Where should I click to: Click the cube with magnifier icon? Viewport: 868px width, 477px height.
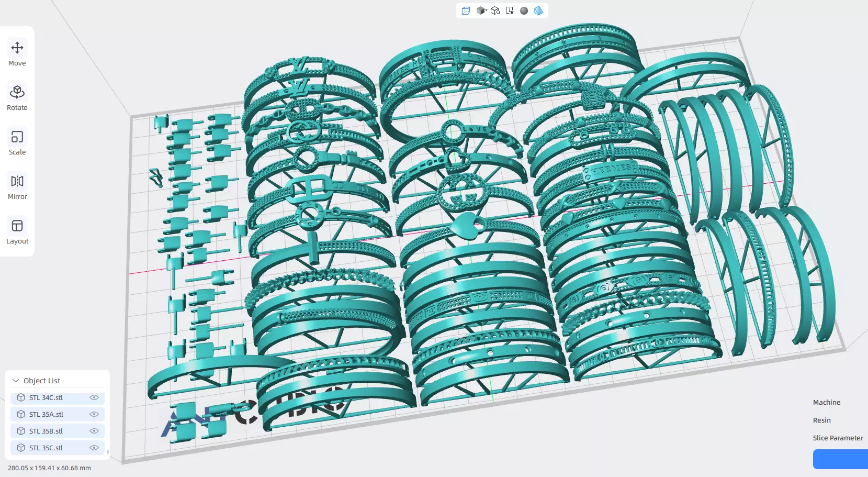click(495, 10)
